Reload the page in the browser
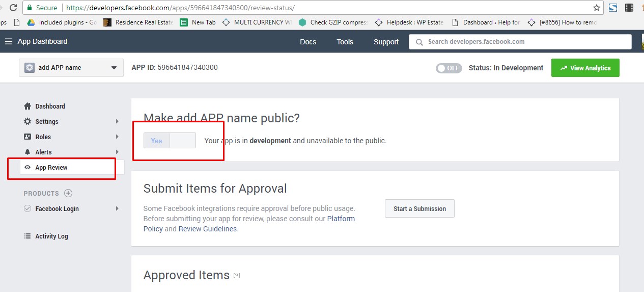Viewport: 644px width, 292px height. coord(13,8)
